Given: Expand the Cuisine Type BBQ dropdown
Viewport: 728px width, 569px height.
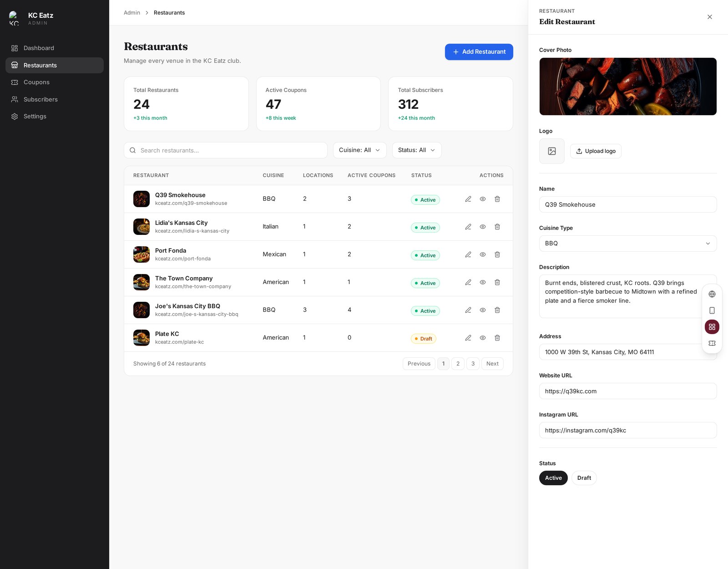Looking at the screenshot, I should point(628,244).
